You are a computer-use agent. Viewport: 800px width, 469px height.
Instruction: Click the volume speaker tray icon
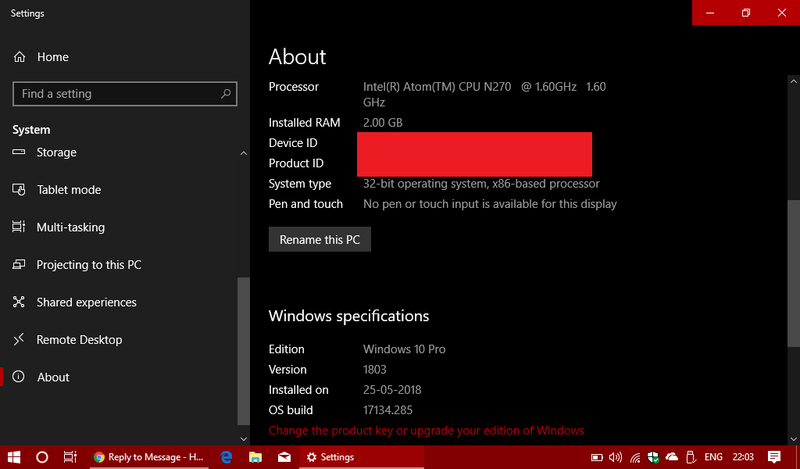click(615, 457)
